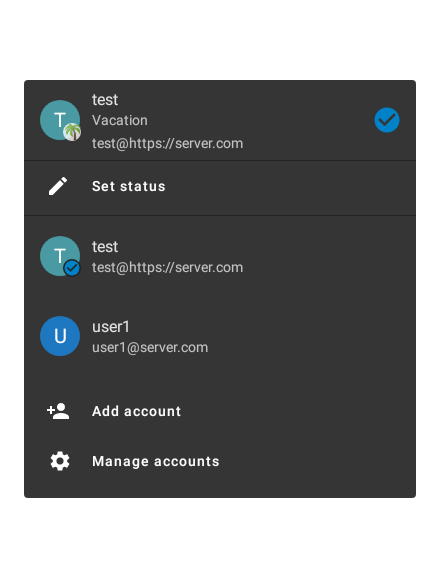This screenshot has width=440, height=578.
Task: Click the small check badge on list avatar
Action: click(x=72, y=268)
